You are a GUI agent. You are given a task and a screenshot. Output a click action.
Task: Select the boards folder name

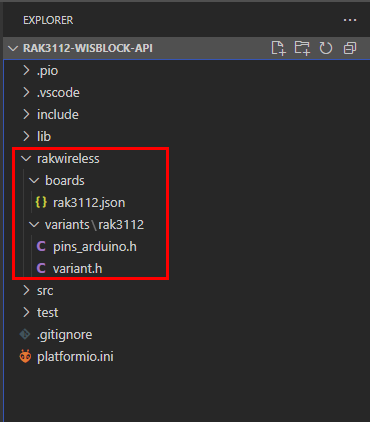tap(65, 180)
